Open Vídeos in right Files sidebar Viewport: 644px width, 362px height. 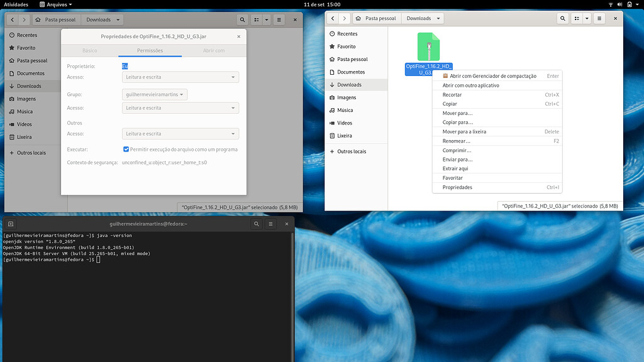click(356, 123)
